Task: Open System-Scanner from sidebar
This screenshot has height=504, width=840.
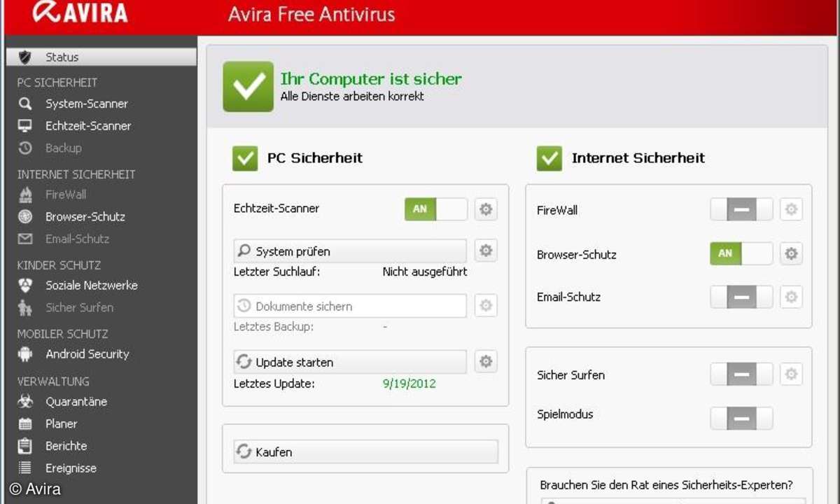Action: tap(87, 104)
